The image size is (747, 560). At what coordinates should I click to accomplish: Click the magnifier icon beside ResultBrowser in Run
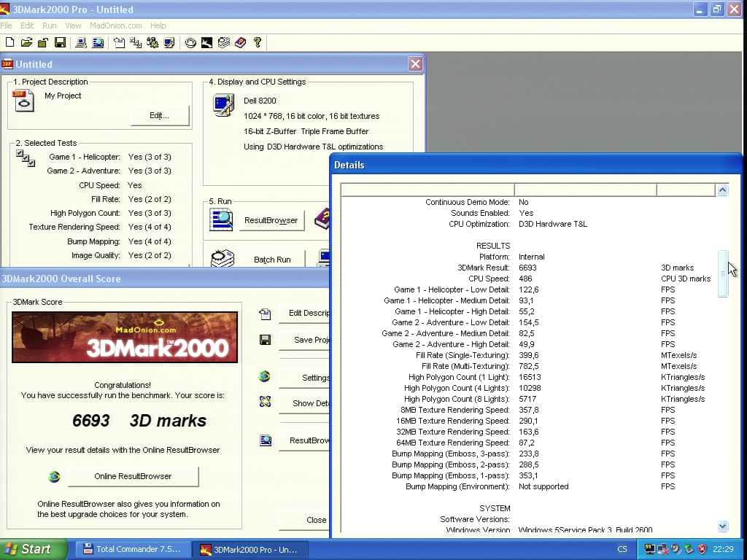pos(221,220)
